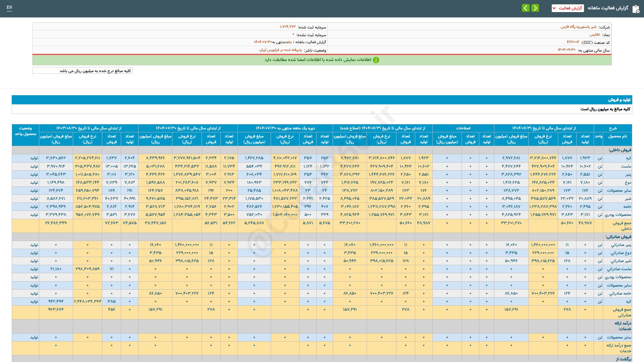Select the خامه صادراتي row label
The image size is (644, 362).
[x=620, y=293]
